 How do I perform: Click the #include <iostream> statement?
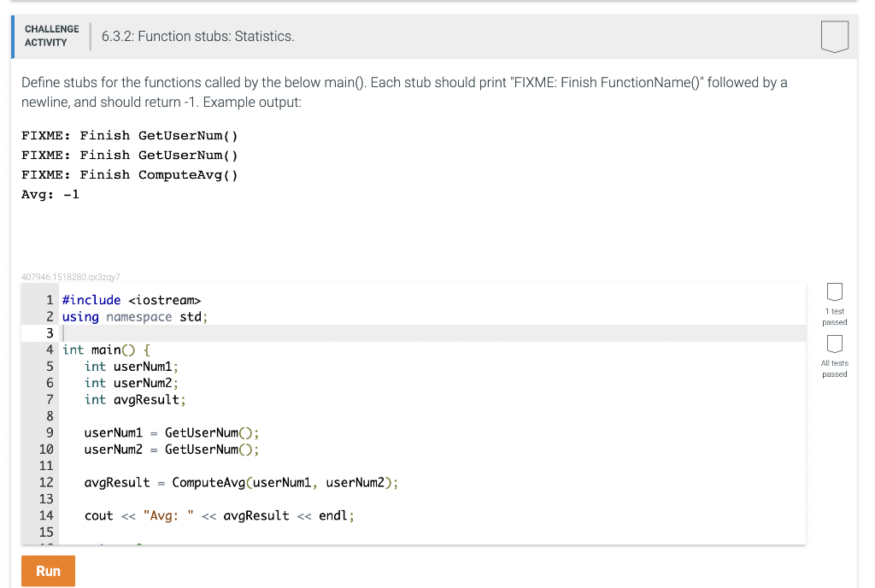tap(130, 300)
